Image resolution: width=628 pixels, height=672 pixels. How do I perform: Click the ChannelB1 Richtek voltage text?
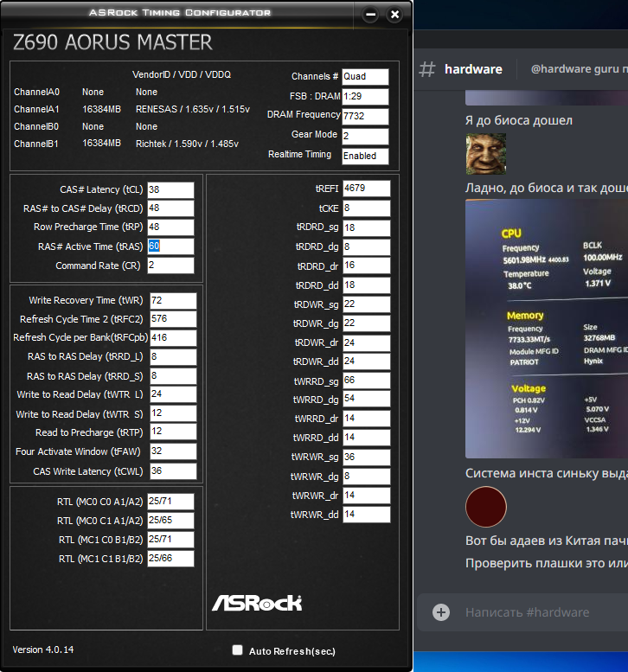(187, 144)
